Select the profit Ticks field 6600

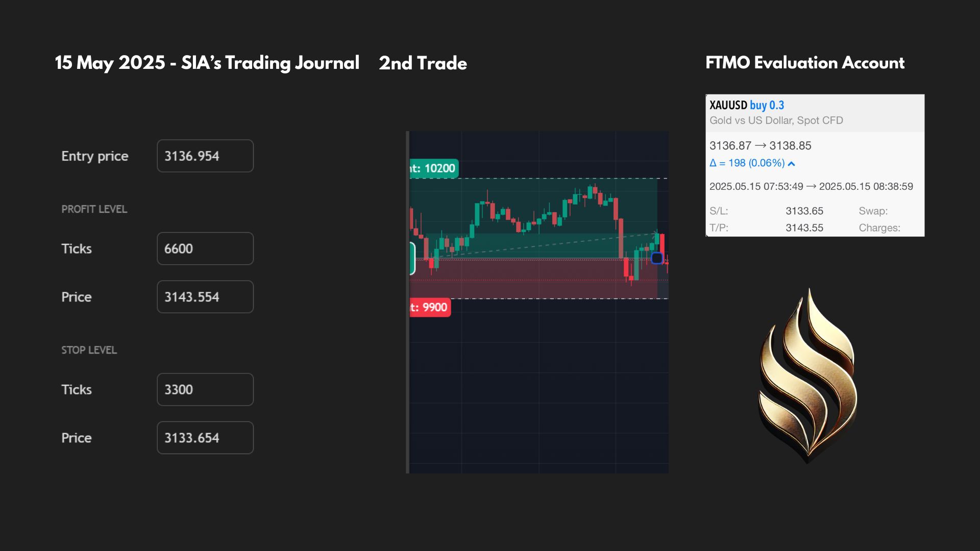point(205,248)
